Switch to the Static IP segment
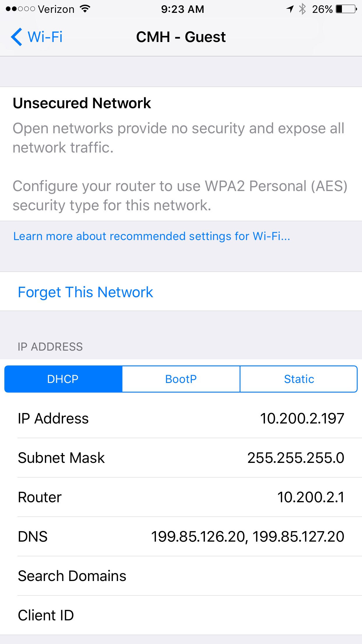 click(x=299, y=379)
